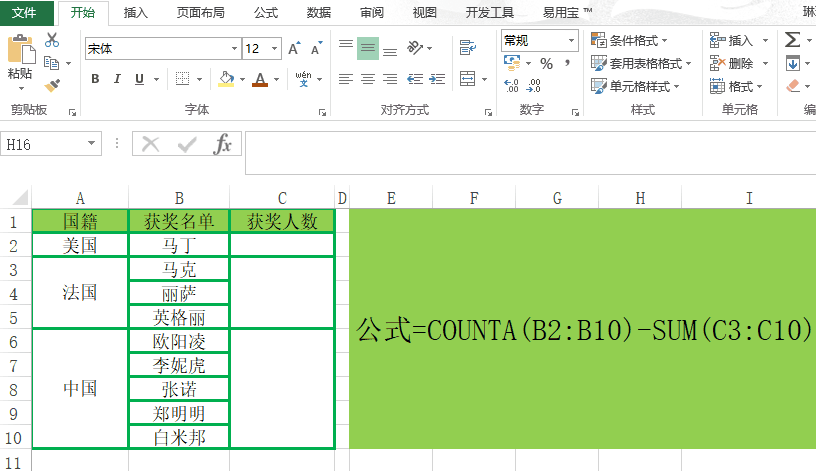Viewport: 816px width, 471px height.
Task: Align text right
Action: pos(390,79)
